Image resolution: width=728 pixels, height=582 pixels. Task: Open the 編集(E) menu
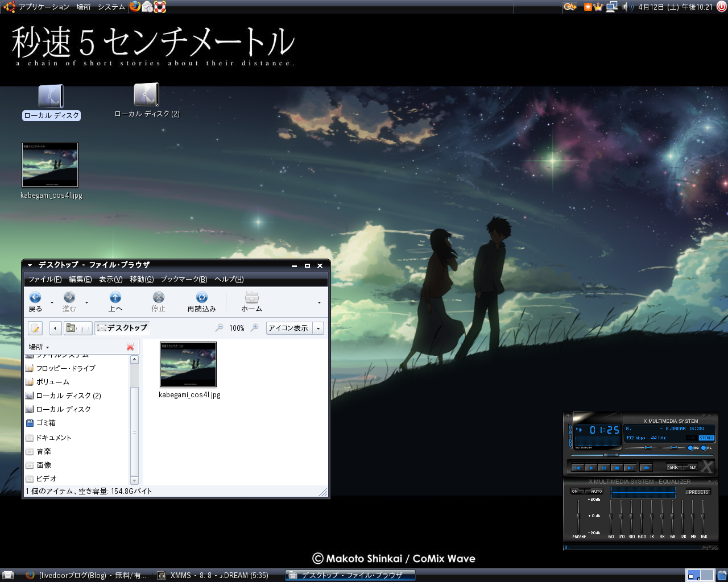tap(80, 279)
